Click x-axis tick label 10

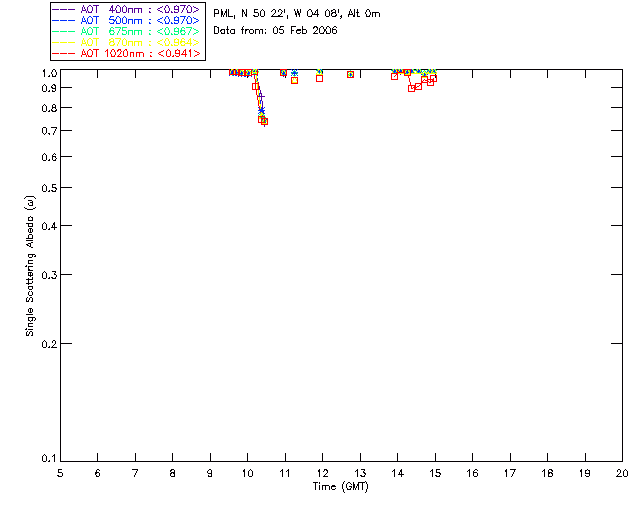tap(248, 473)
